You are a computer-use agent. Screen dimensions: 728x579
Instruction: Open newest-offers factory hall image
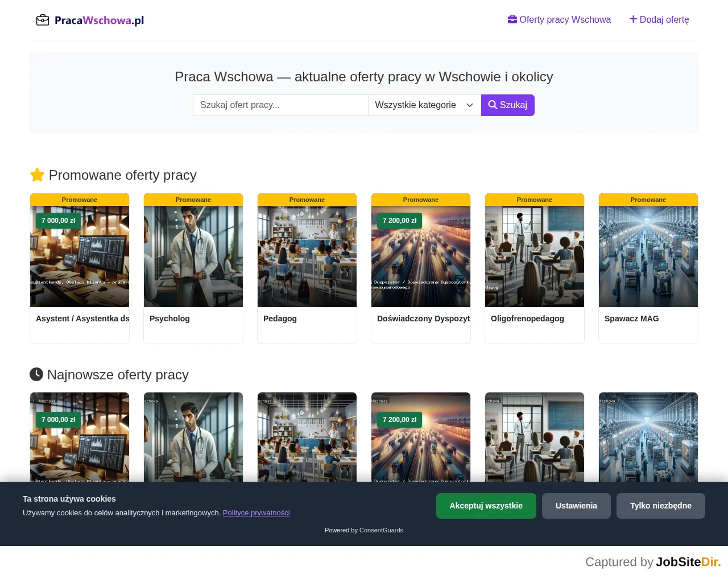tap(648, 437)
